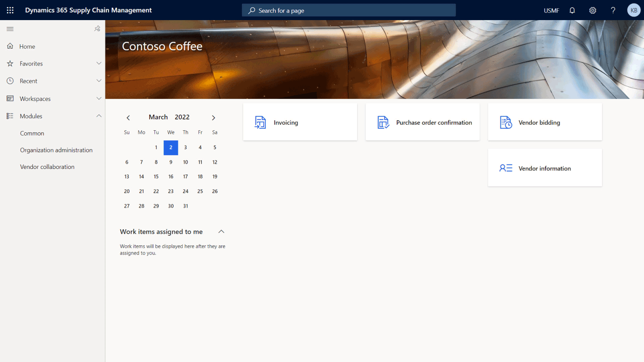The width and height of the screenshot is (644, 362).
Task: Click the Purchase order confirmation tile
Action: 422,122
